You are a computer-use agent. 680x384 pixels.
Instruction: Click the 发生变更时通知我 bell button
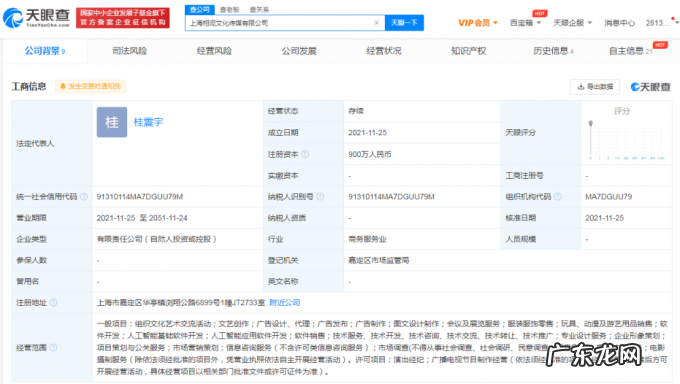pos(90,86)
